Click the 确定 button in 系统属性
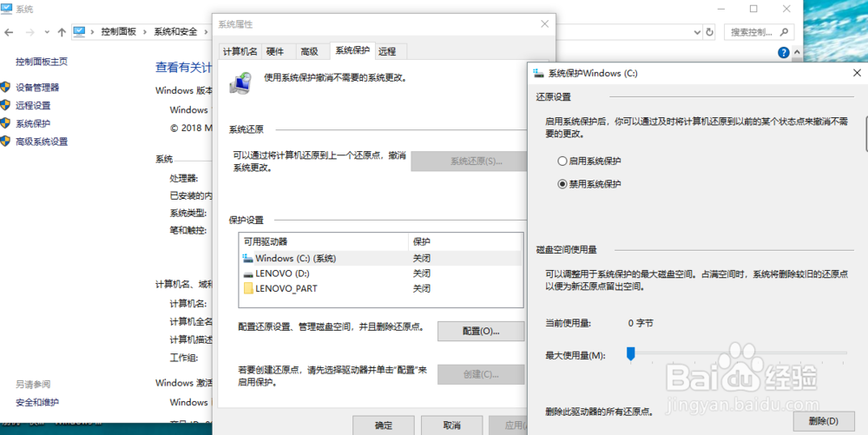Image resolution: width=868 pixels, height=435 pixels. tap(384, 425)
